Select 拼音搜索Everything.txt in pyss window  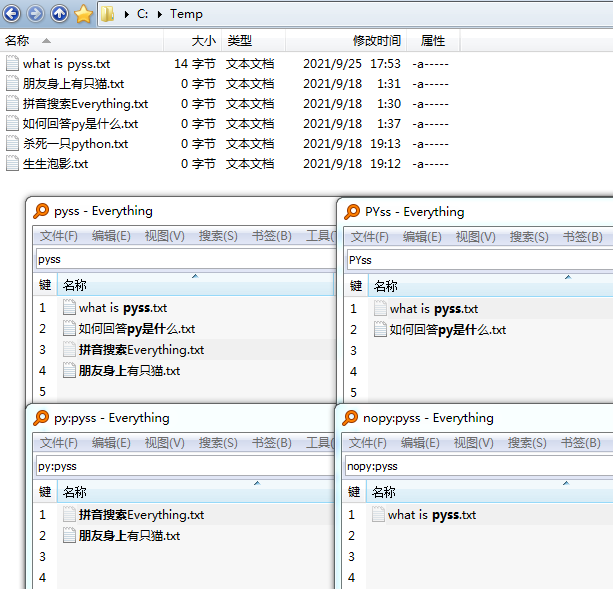tap(141, 349)
